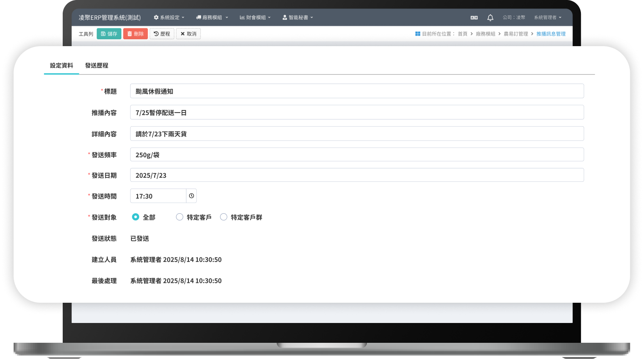Viewport: 644px width, 359px height.
Task: Click the 推播內容 input field
Action: click(x=357, y=113)
